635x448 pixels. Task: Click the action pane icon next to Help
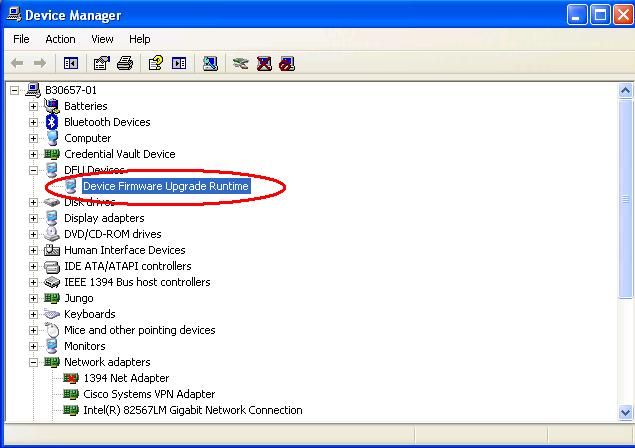[179, 63]
